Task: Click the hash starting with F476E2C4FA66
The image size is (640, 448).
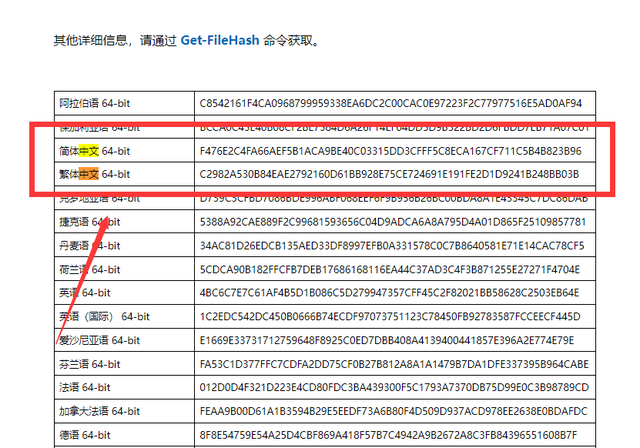Action: 391,151
